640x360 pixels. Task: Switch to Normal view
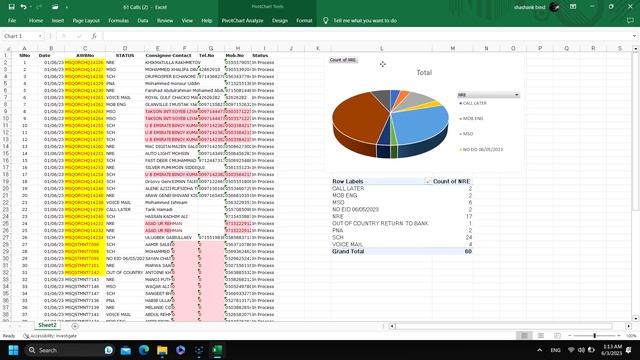point(524,336)
